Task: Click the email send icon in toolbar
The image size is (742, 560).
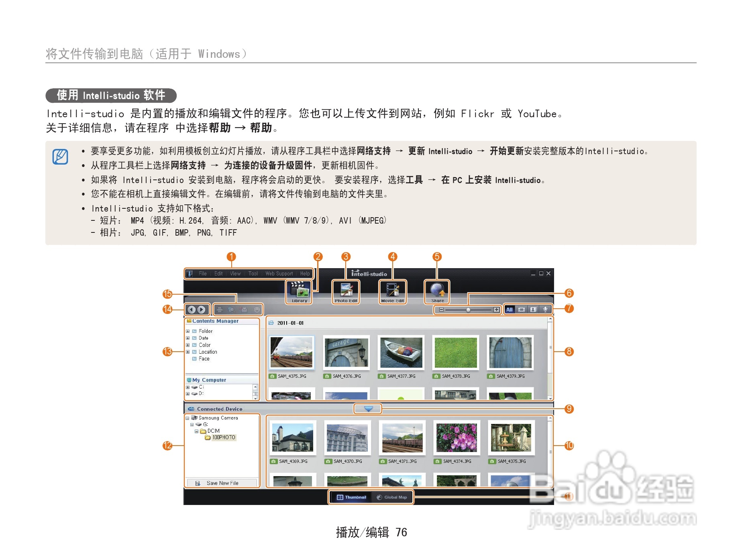Action: [244, 310]
